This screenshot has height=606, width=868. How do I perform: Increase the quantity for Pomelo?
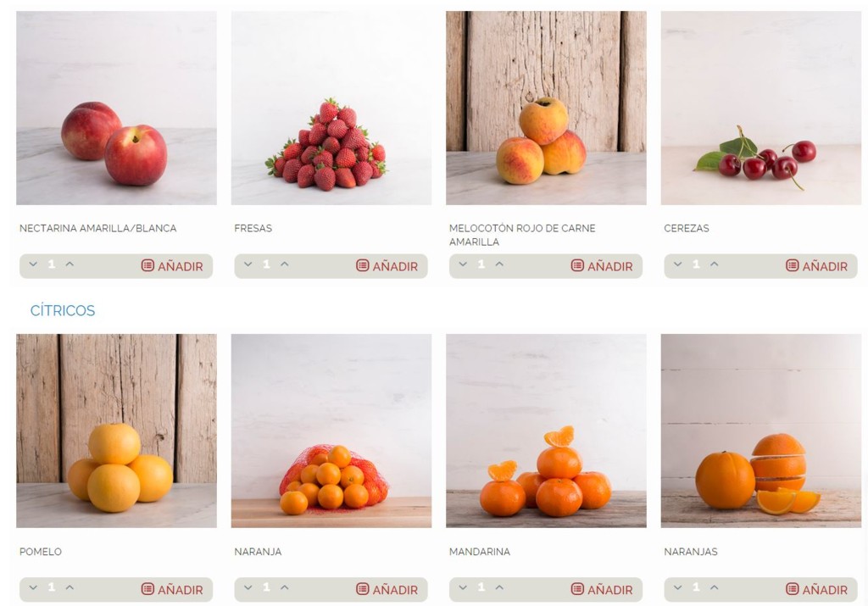[x=70, y=587]
